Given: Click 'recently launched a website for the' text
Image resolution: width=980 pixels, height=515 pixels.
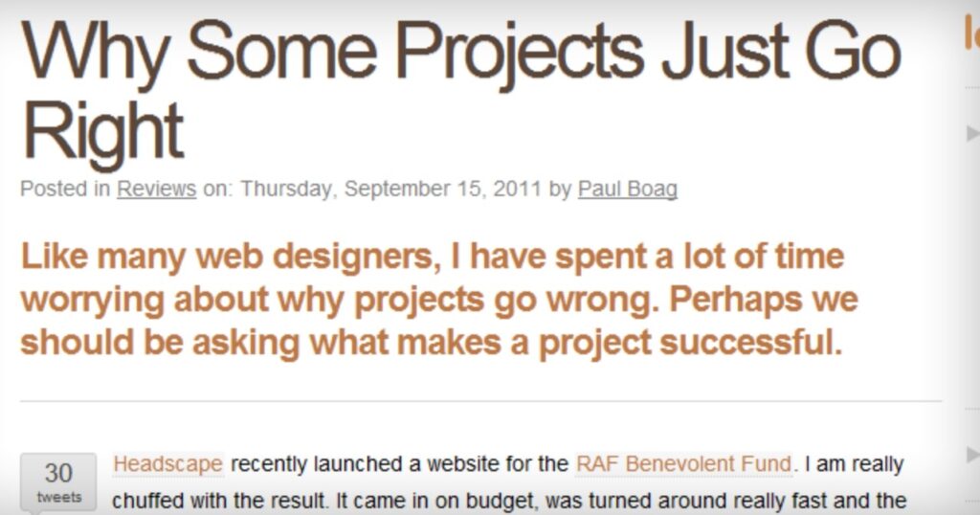Looking at the screenshot, I should pyautogui.click(x=399, y=464).
